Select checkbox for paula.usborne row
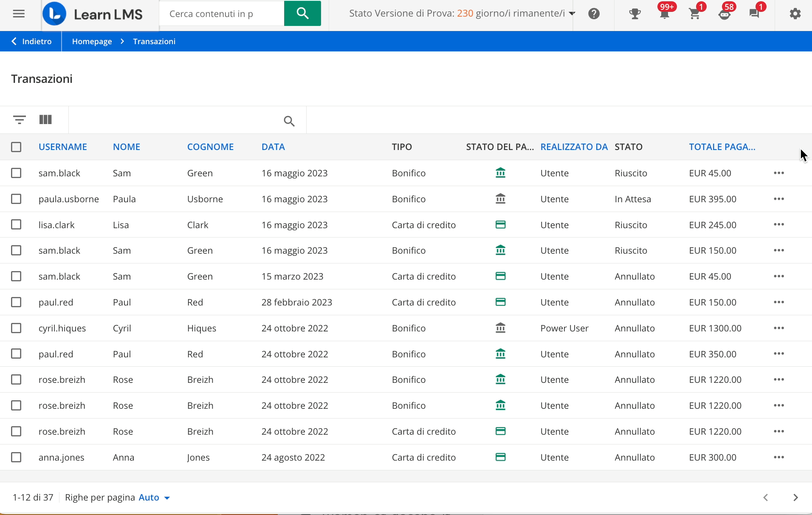This screenshot has height=515, width=812. click(16, 199)
